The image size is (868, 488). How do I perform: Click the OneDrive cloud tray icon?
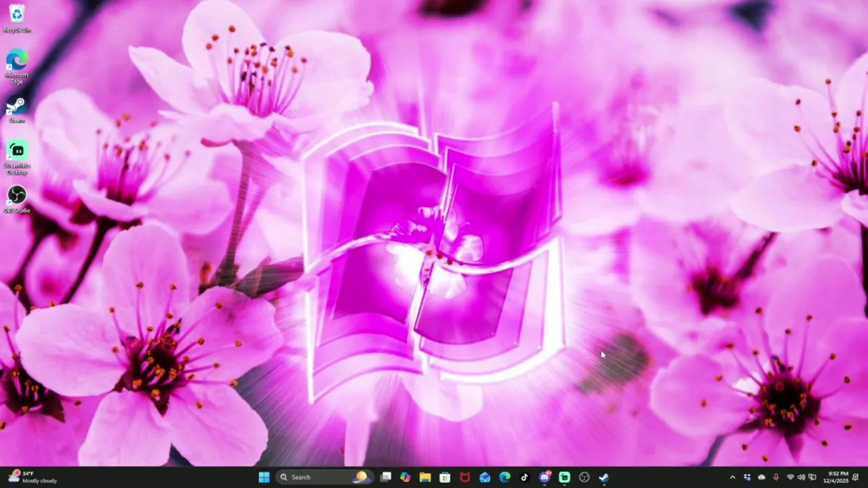tap(762, 477)
